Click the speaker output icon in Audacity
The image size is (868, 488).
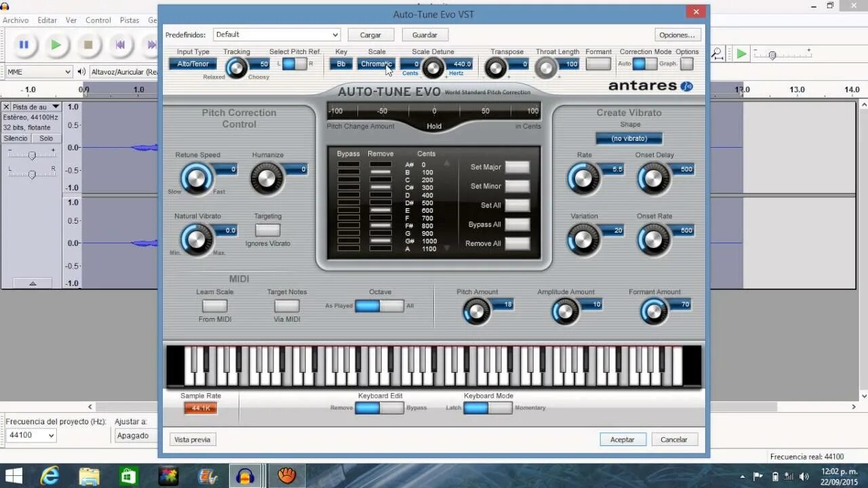pos(81,72)
